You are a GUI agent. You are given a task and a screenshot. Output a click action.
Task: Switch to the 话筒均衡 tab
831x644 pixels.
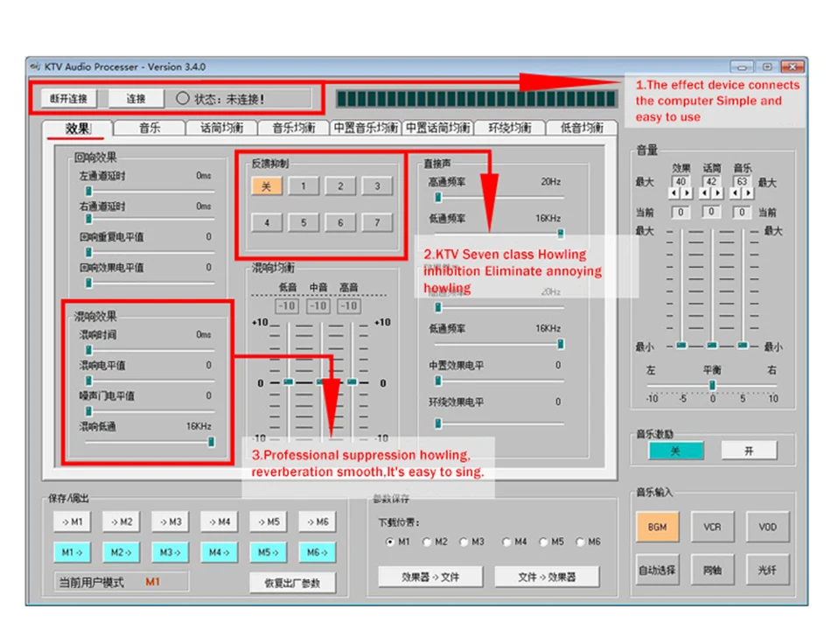tap(221, 128)
